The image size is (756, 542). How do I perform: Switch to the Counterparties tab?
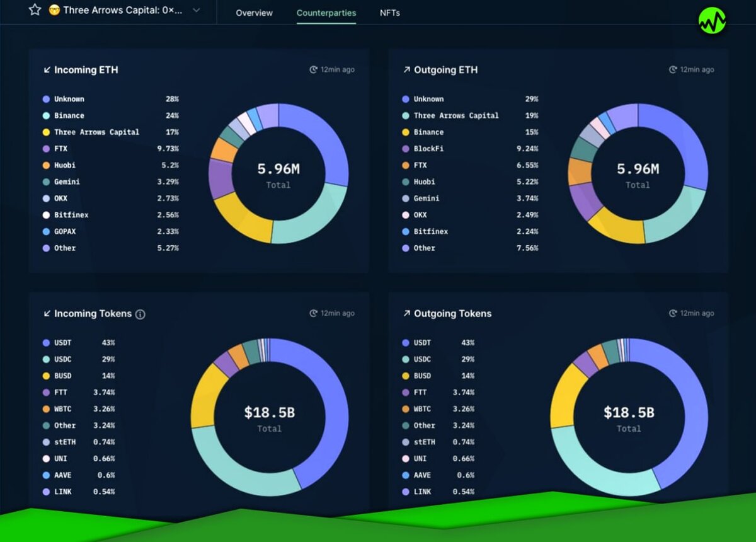pyautogui.click(x=326, y=13)
